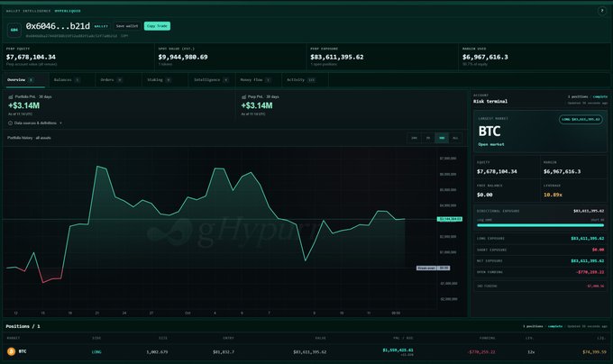Select the 7D chart range
The height and width of the screenshot is (364, 613).
pos(428,138)
